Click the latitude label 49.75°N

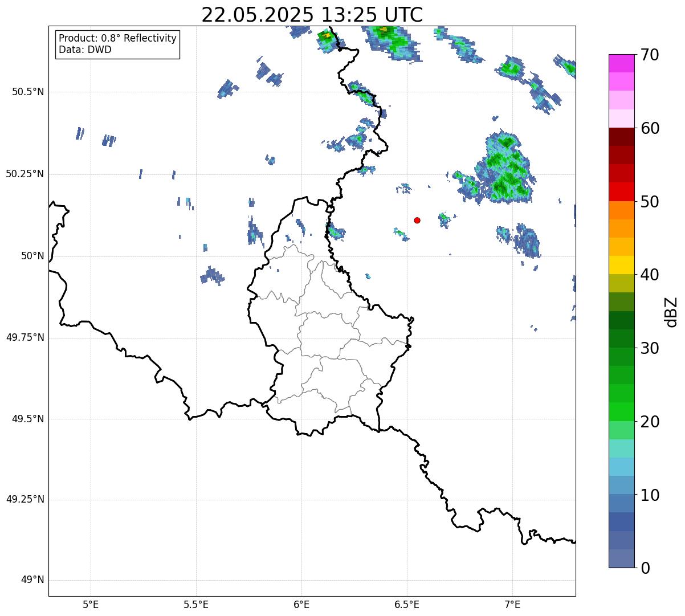point(25,337)
